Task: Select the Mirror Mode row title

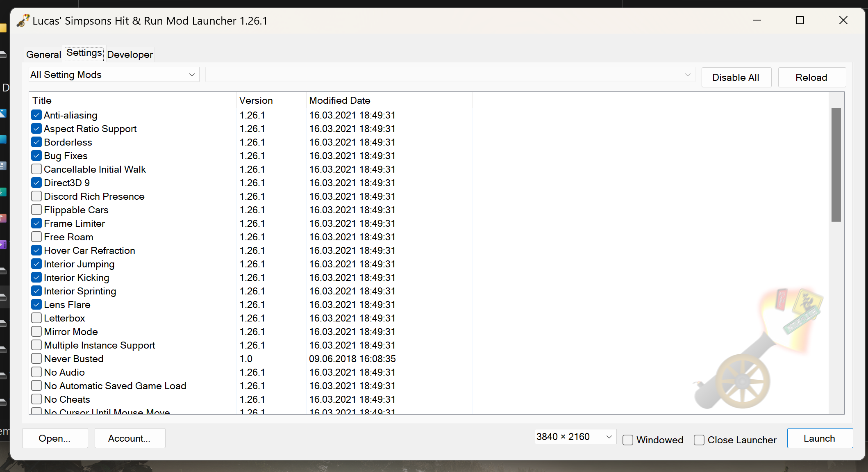Action: [71, 332]
